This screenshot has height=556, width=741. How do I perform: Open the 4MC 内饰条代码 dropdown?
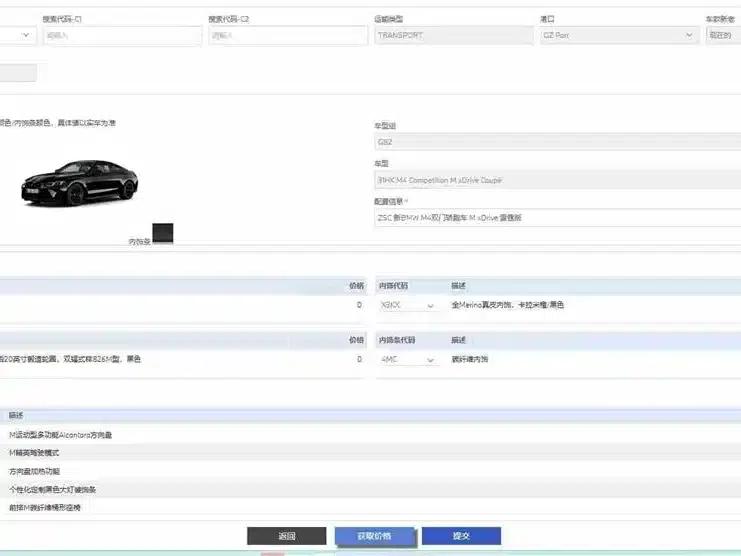[x=407, y=359]
